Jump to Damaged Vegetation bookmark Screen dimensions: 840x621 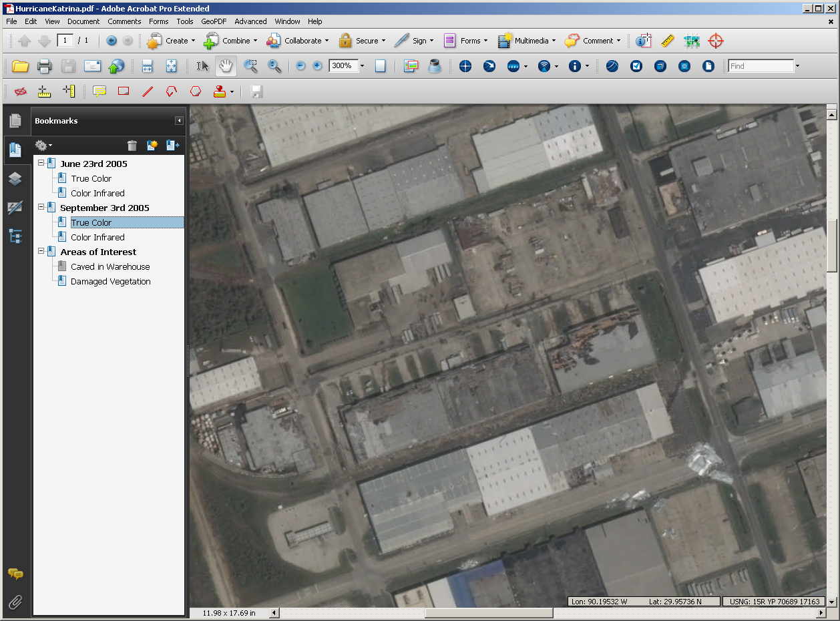111,281
